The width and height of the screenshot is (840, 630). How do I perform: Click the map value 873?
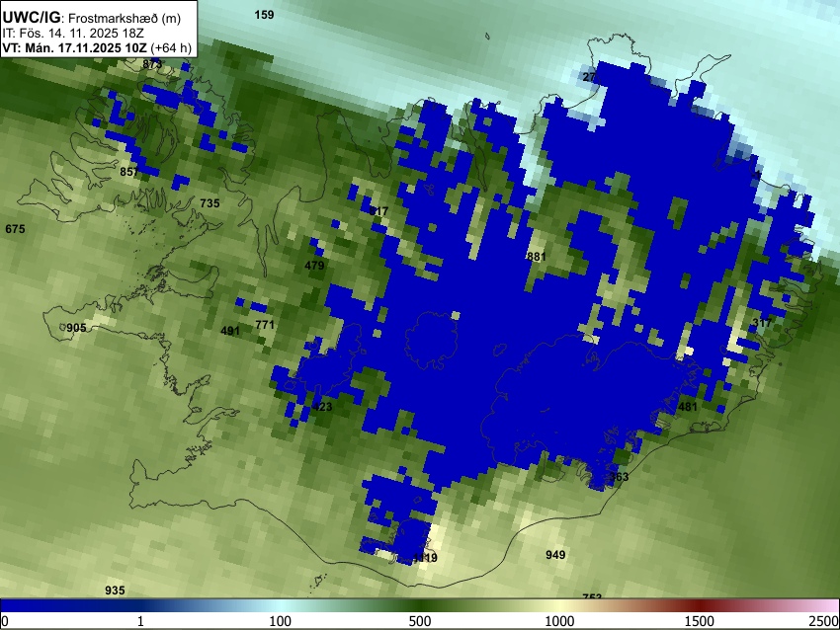point(152,64)
